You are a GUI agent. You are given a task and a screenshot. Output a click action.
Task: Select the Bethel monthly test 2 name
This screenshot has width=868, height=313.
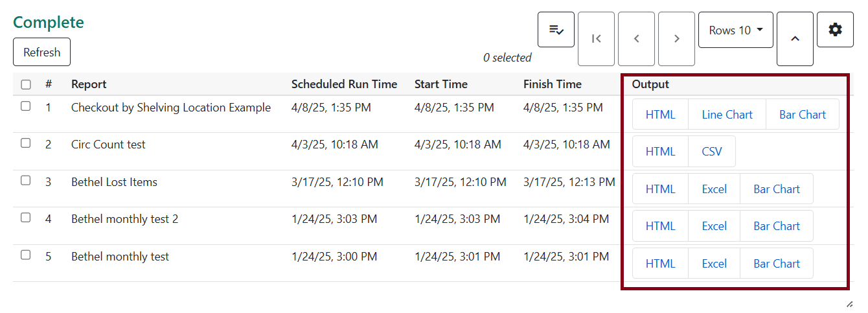click(124, 219)
